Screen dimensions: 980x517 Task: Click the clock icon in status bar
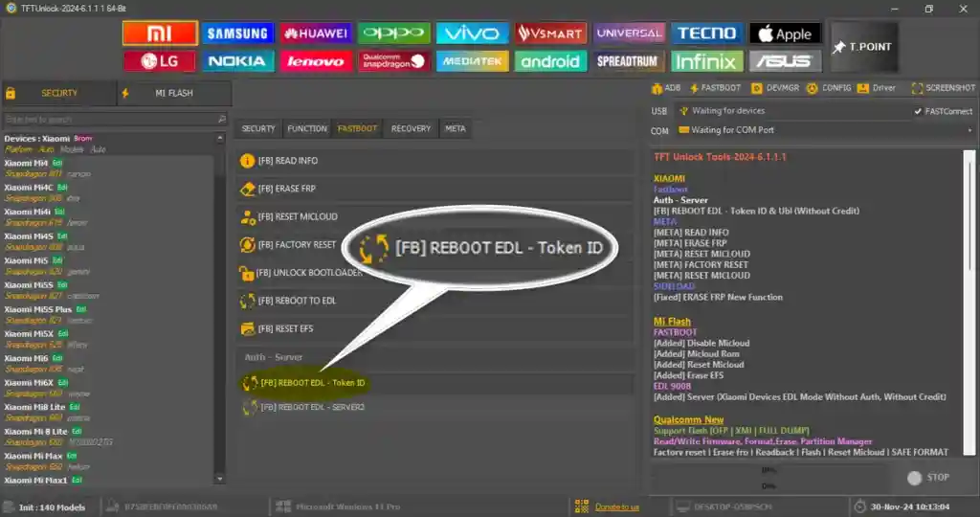(860, 507)
